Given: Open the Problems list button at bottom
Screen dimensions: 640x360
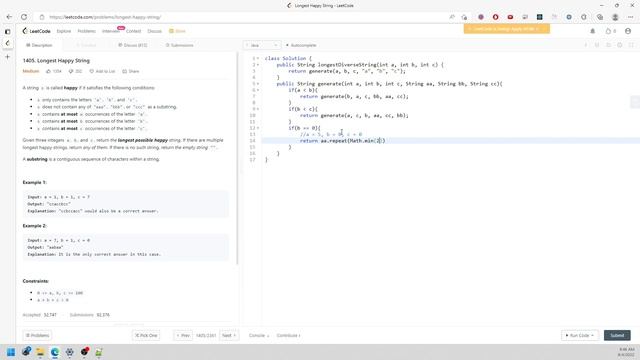Looking at the screenshot, I should (37, 336).
